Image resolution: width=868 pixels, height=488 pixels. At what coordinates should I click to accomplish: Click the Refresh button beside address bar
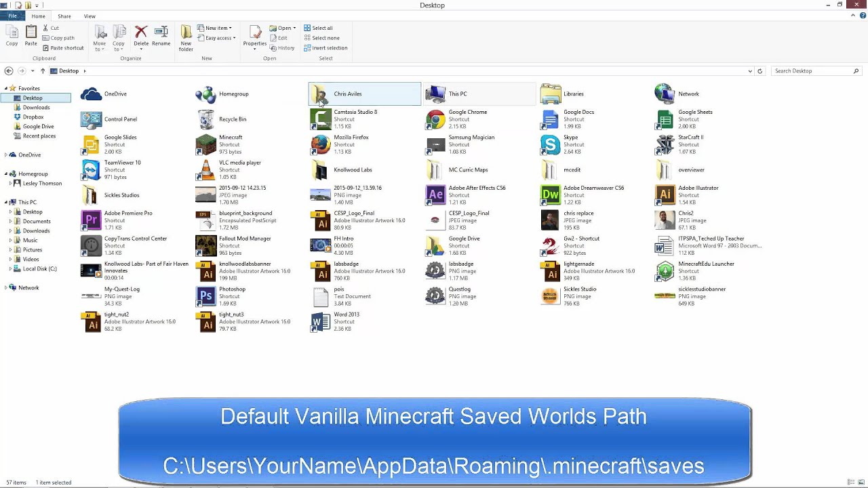tap(760, 71)
